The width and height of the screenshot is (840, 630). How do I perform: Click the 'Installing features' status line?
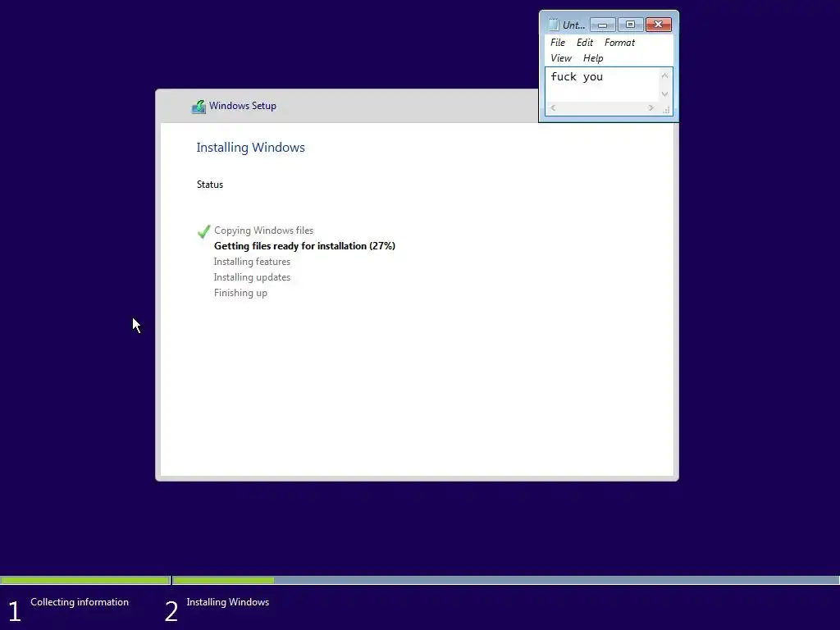point(252,262)
